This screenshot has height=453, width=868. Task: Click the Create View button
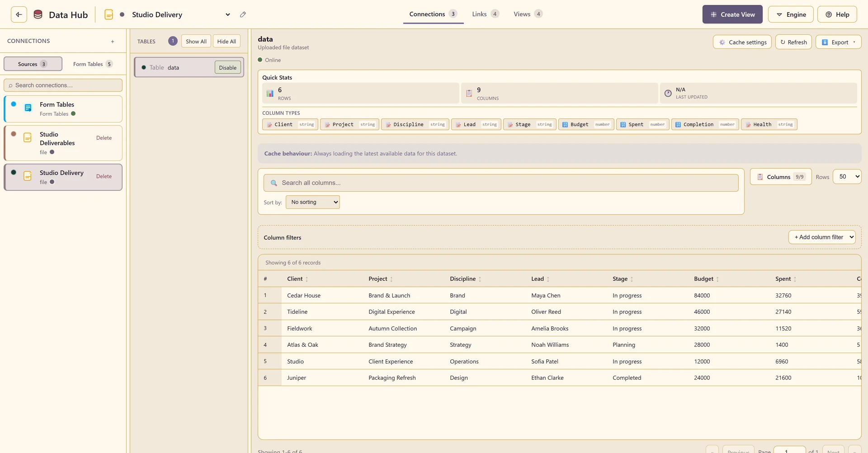pyautogui.click(x=732, y=14)
